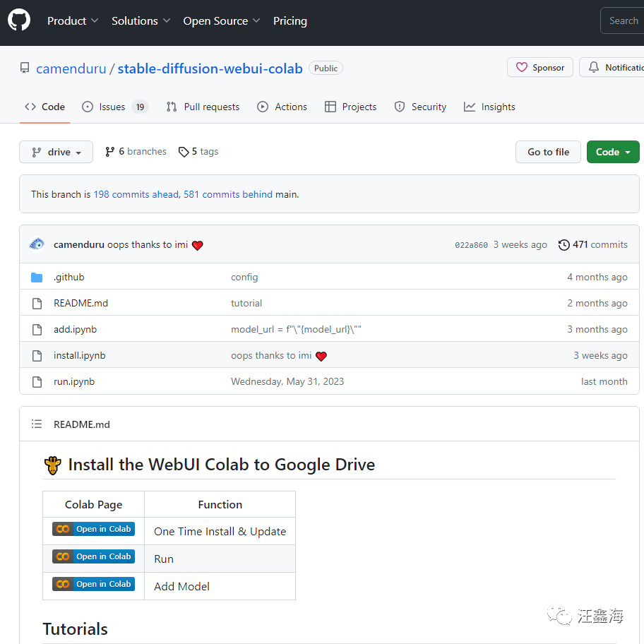Open the .github folder
The image size is (644, 644).
(x=68, y=278)
